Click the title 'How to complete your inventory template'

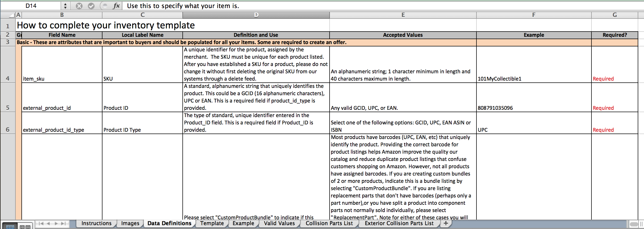click(106, 25)
